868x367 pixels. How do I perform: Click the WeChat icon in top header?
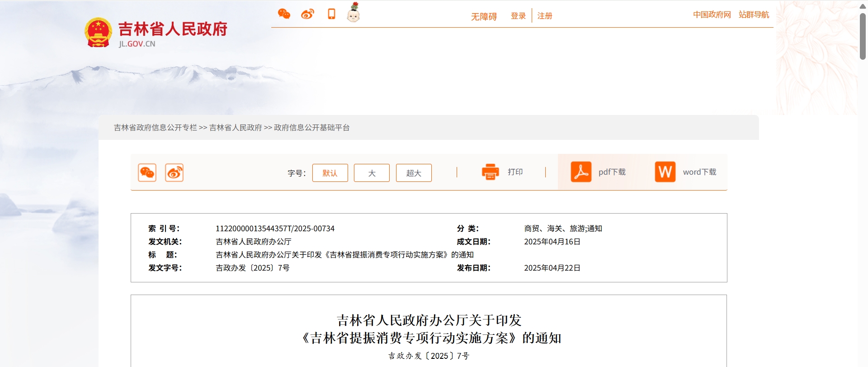pos(284,14)
